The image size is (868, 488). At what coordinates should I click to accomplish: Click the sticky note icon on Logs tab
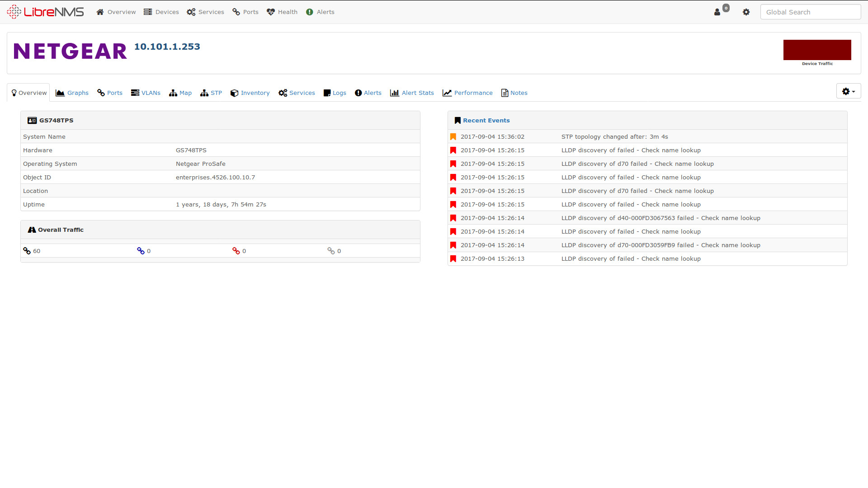click(327, 93)
